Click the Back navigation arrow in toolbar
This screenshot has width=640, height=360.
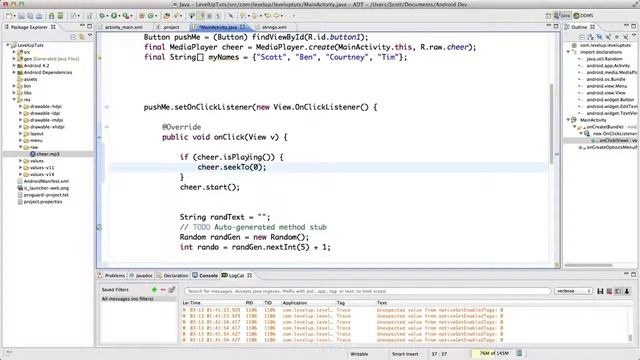point(267,16)
